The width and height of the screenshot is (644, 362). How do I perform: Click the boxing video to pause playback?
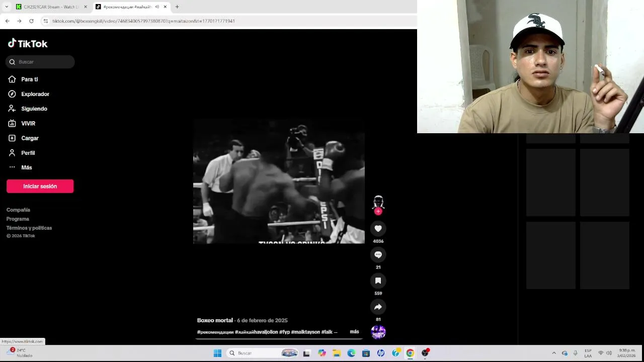[x=279, y=182]
